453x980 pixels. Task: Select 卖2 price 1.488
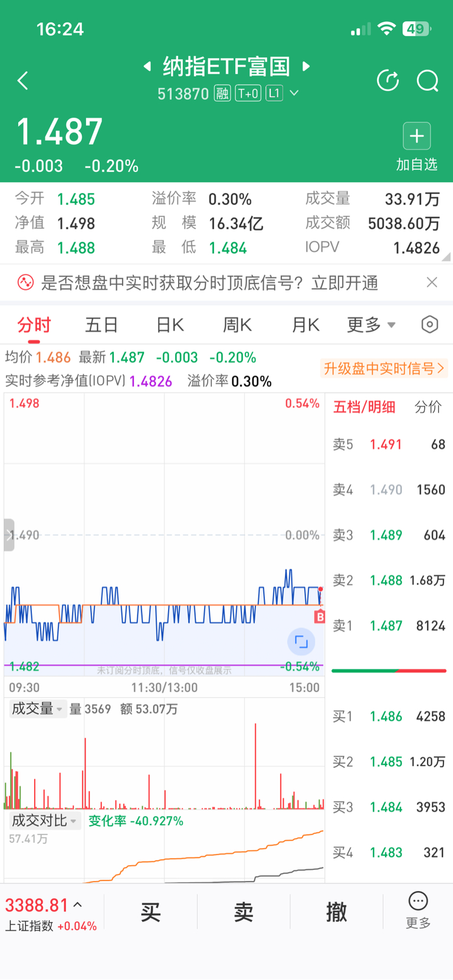386,580
